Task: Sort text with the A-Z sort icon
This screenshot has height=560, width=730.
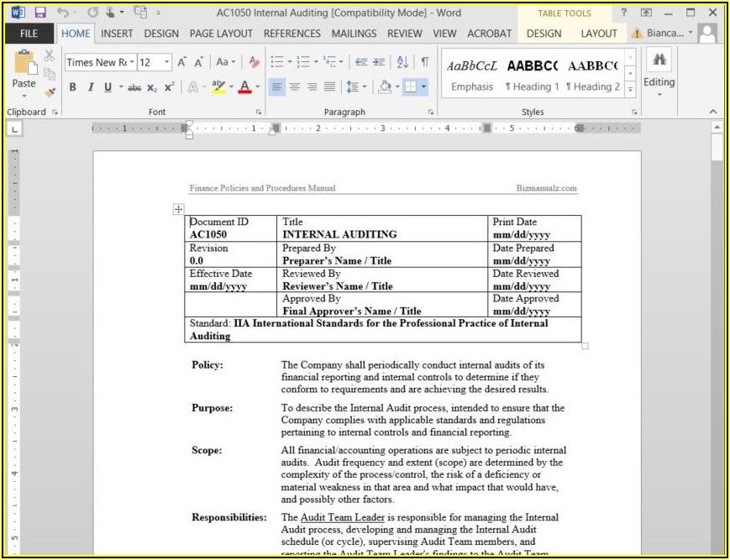Action: [402, 62]
